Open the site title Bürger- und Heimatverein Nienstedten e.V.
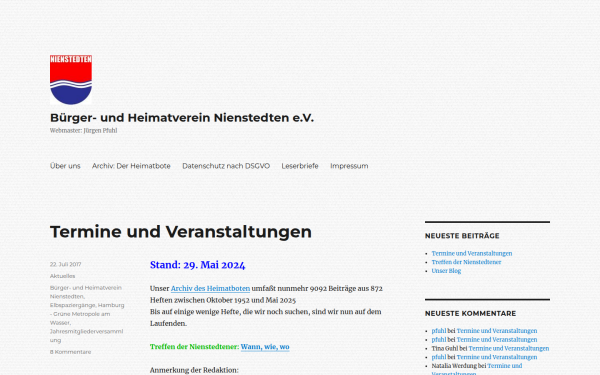The width and height of the screenshot is (600, 375). coord(182,117)
